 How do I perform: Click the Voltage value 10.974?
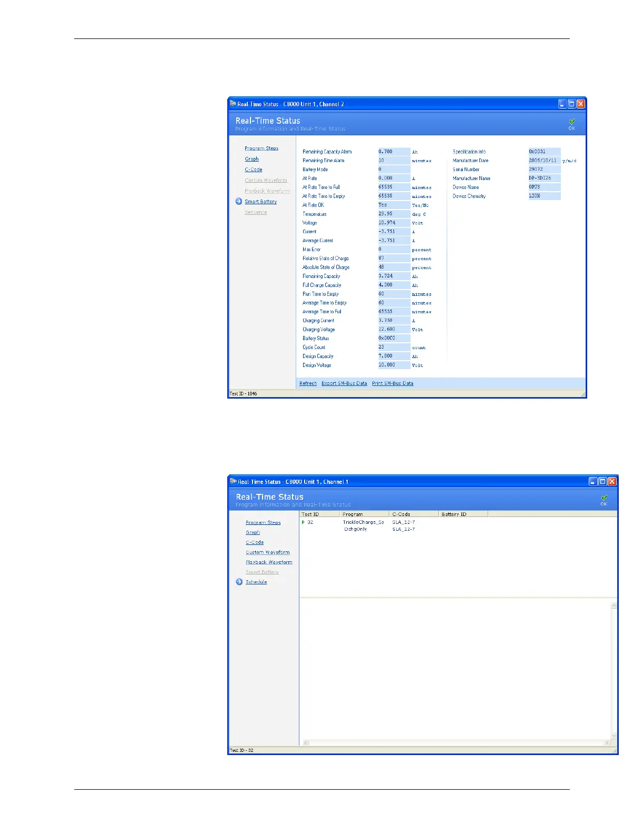coord(394,223)
